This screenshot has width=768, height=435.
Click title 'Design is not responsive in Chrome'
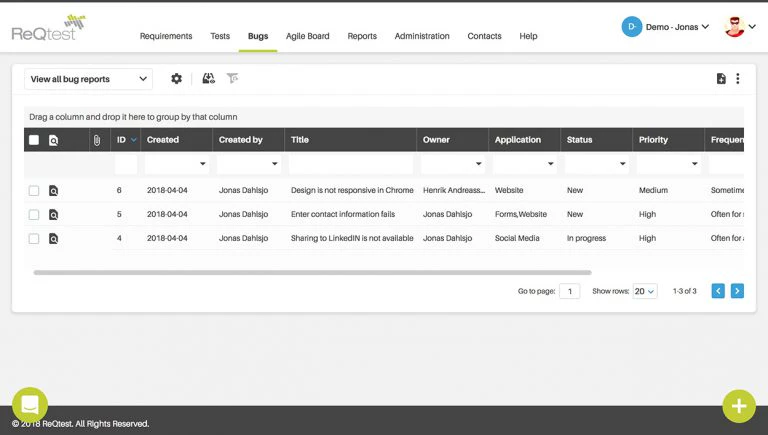pos(352,190)
